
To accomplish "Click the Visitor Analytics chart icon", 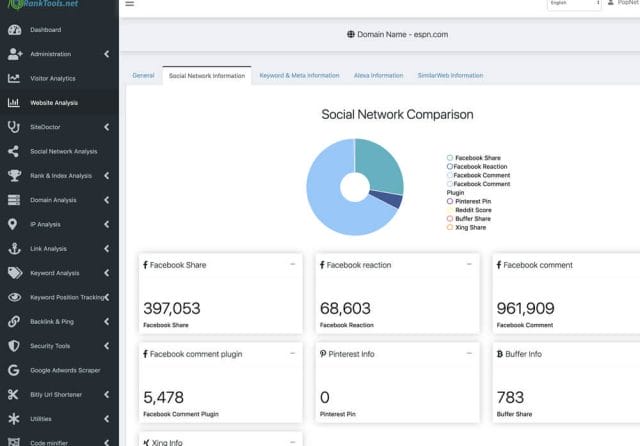I will (13, 78).
